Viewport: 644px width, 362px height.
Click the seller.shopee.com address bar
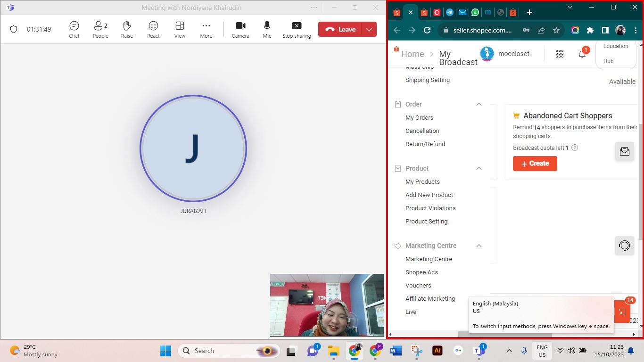tap(482, 30)
